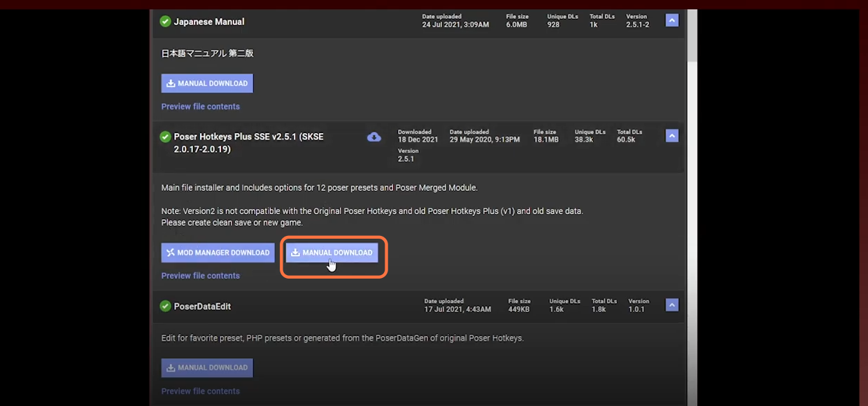This screenshot has width=868, height=406.
Task: Click the 18.1MB file size value
Action: tap(546, 140)
